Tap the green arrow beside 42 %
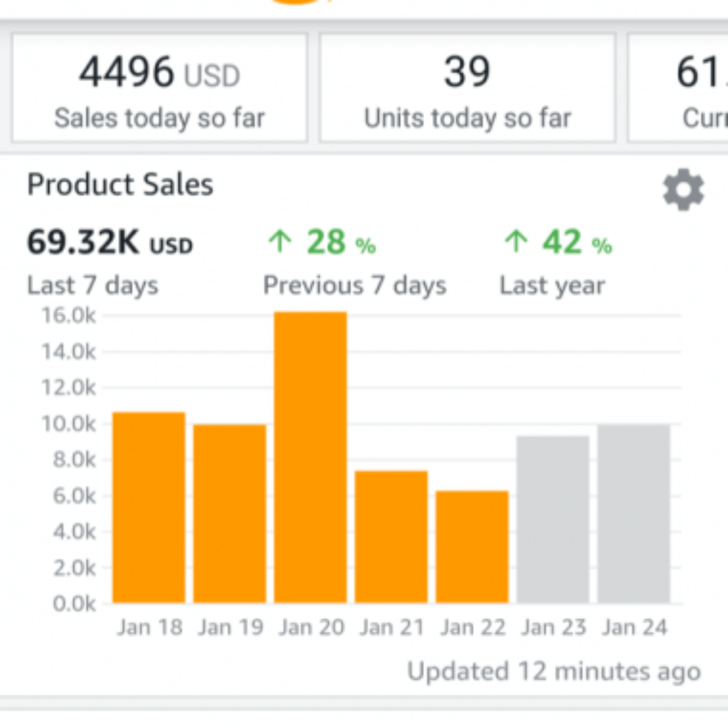Image resolution: width=728 pixels, height=728 pixels. [516, 242]
